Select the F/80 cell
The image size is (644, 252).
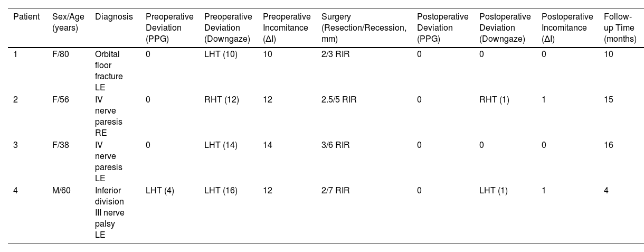pyautogui.click(x=61, y=54)
